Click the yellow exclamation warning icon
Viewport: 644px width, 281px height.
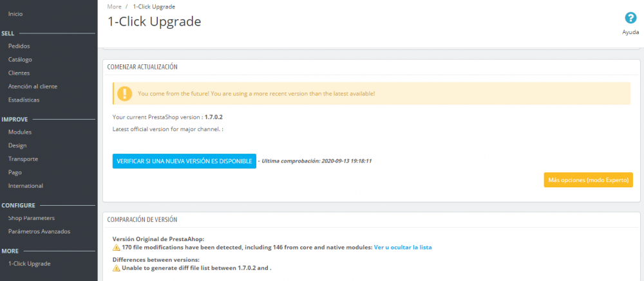[x=124, y=93]
